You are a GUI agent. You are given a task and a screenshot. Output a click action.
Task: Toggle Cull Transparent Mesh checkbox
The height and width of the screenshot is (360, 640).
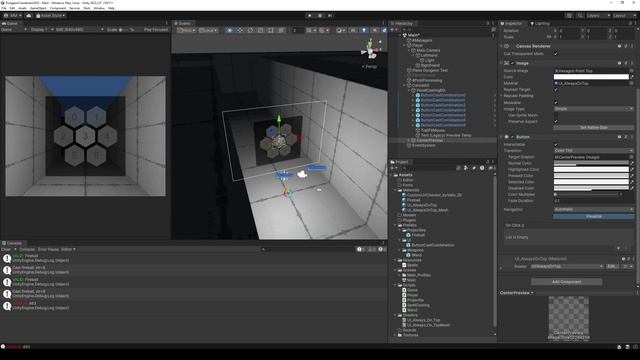556,53
